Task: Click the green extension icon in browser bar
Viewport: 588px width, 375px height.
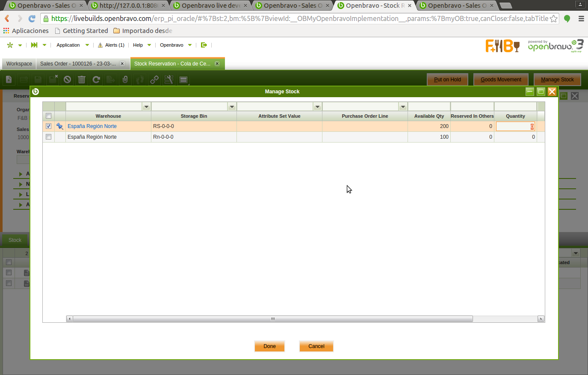Action: (x=567, y=18)
